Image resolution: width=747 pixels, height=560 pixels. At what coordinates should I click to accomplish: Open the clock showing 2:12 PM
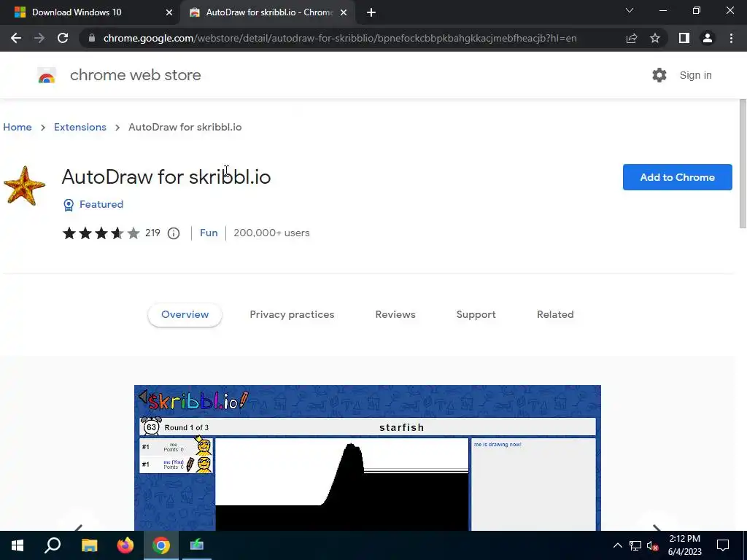pyautogui.click(x=684, y=545)
